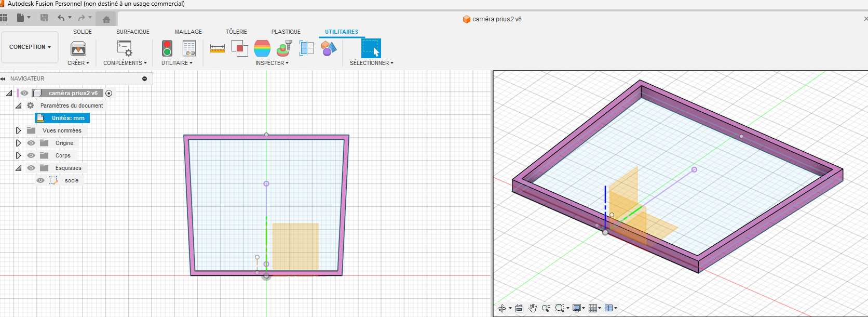Open Orbit options dropdown arrow
Viewport: 868px width, 317px height.
510,308
